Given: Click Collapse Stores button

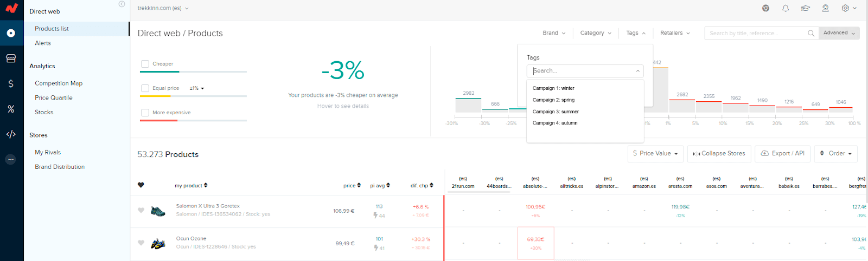Looking at the screenshot, I should point(719,154).
